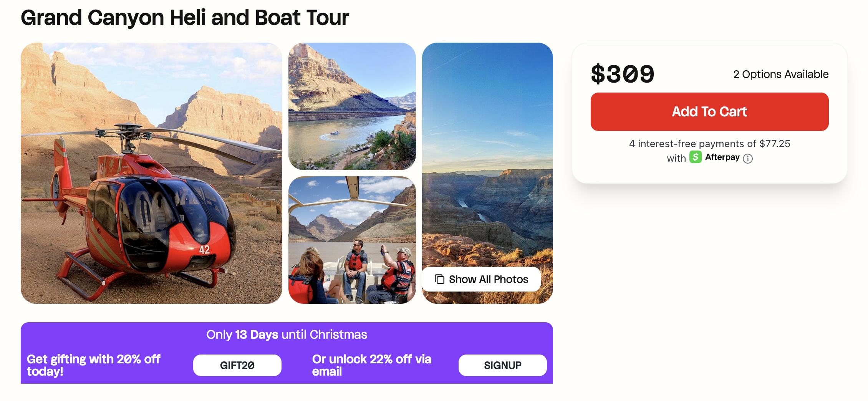868x401 pixels.
Task: View the Colorado River aerial photo
Action: click(352, 106)
